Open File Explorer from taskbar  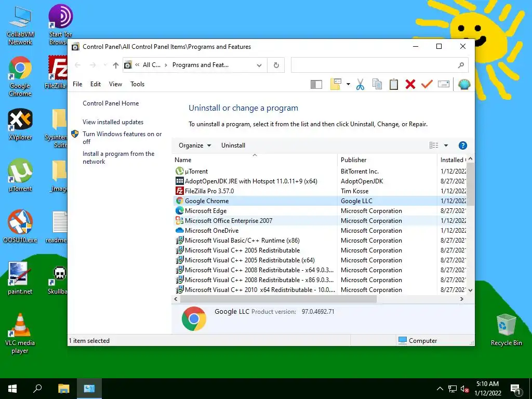tap(63, 389)
